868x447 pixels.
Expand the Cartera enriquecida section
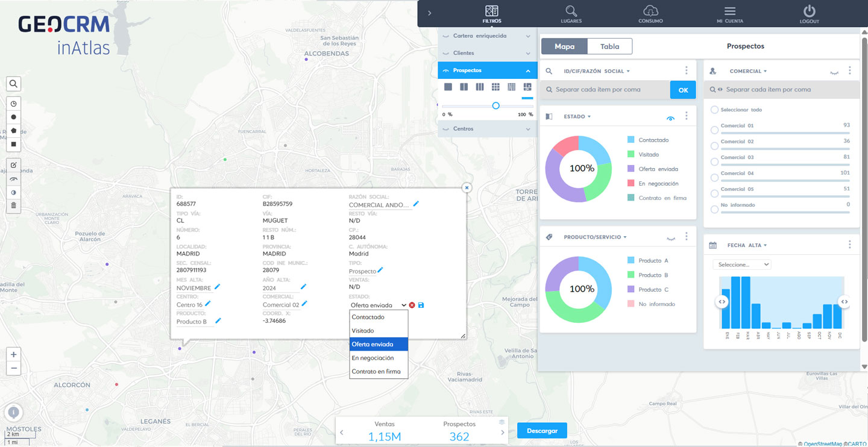[487, 36]
